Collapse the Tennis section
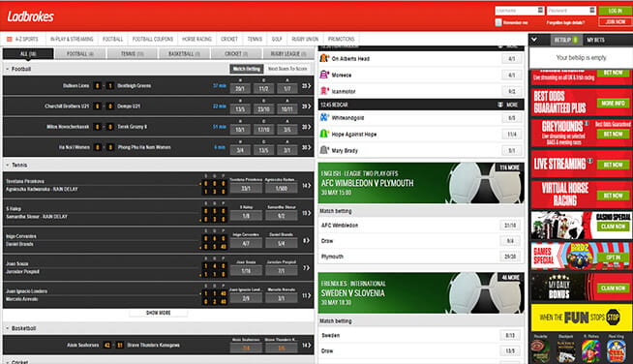This screenshot has width=633, height=364. (x=8, y=166)
